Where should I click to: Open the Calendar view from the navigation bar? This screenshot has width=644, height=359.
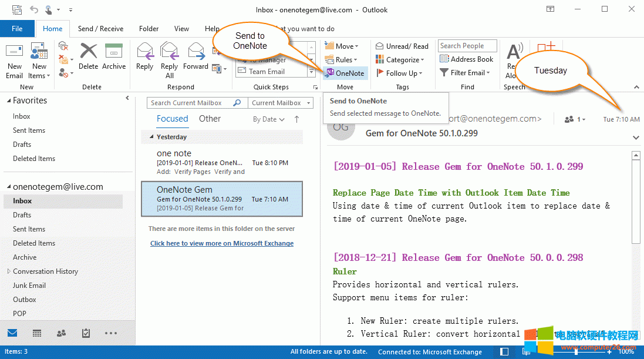click(36, 333)
